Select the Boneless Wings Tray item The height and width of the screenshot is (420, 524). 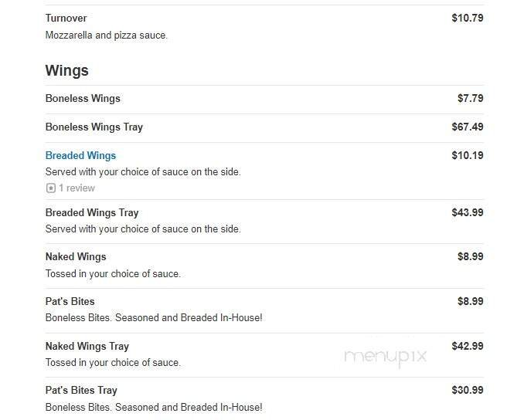point(94,127)
